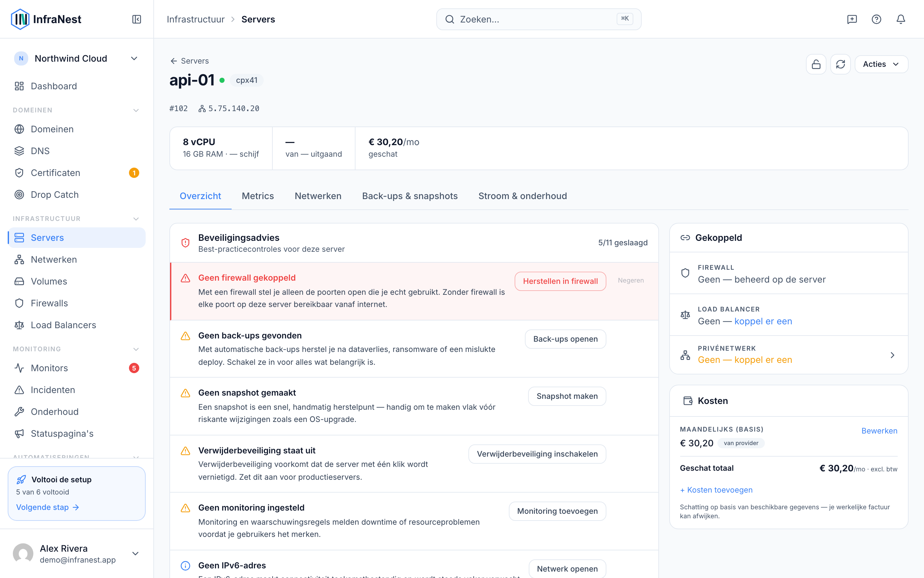This screenshot has height=578, width=924.
Task: Switch to the Overzicht tab
Action: (x=201, y=196)
